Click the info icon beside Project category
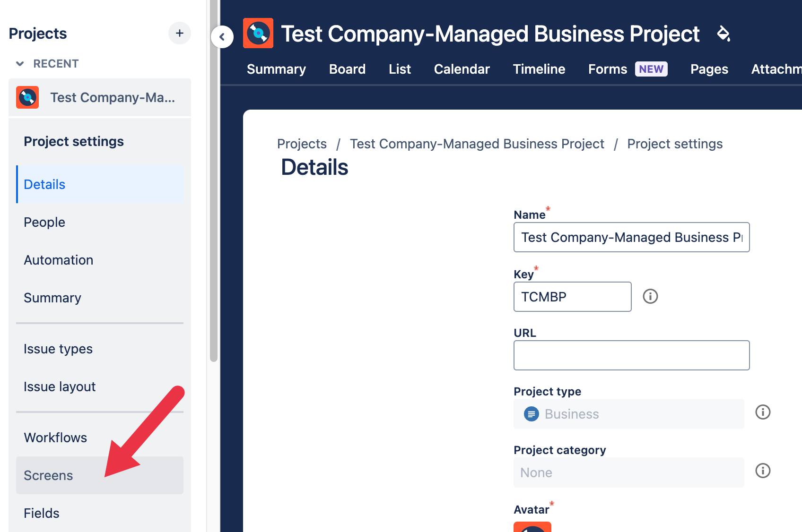802x532 pixels. coord(763,471)
